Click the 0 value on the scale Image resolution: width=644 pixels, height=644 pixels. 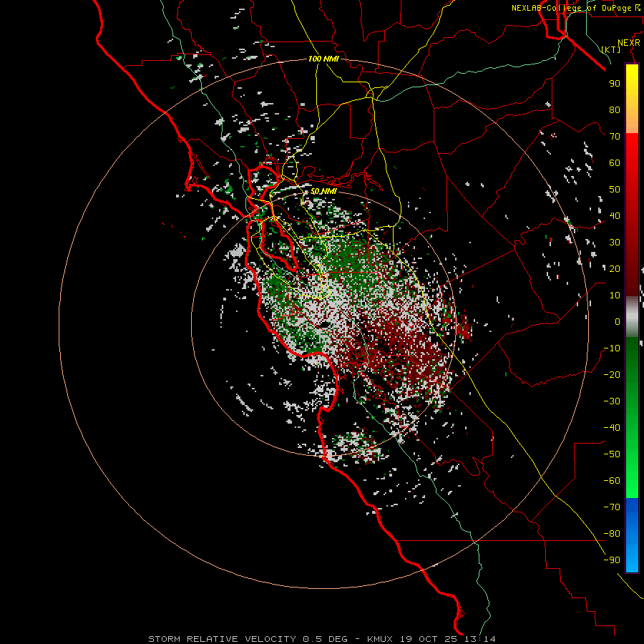618,321
